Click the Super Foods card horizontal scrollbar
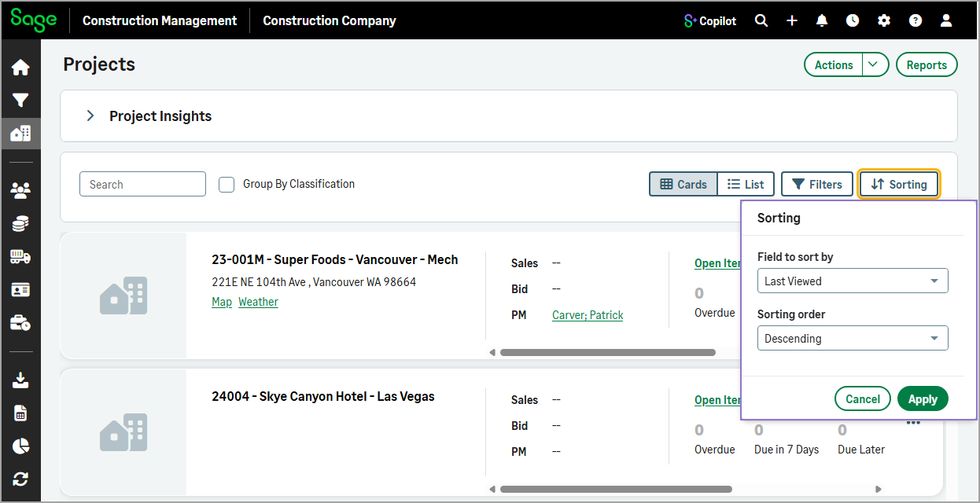The image size is (980, 503). [607, 353]
